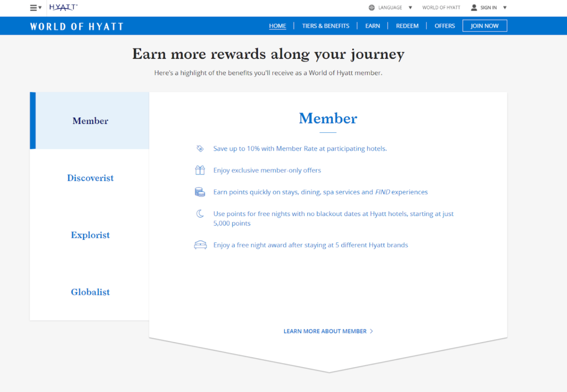
Task: Open the Redeem navigation item
Action: [407, 25]
